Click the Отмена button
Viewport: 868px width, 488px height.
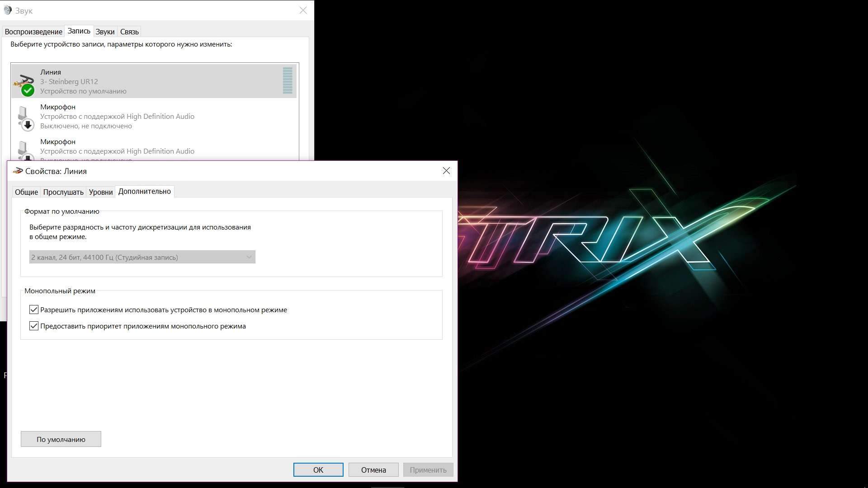click(x=373, y=470)
